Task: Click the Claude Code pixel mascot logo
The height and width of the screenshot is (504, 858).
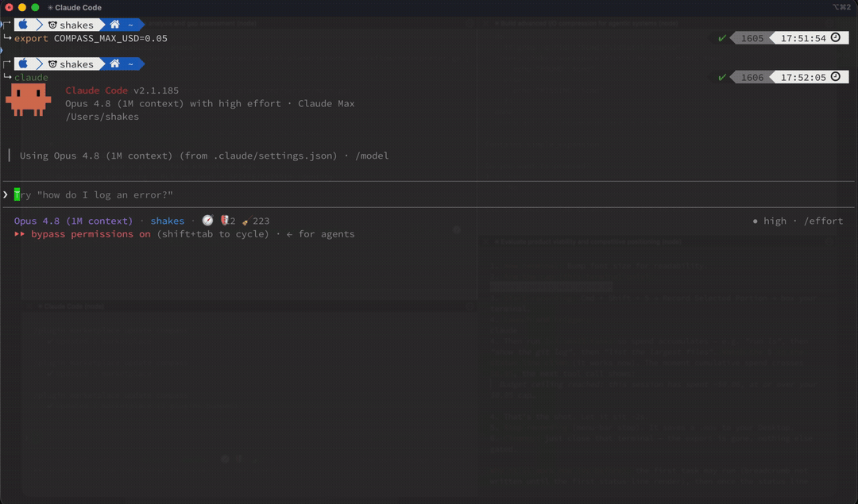Action: [28, 100]
